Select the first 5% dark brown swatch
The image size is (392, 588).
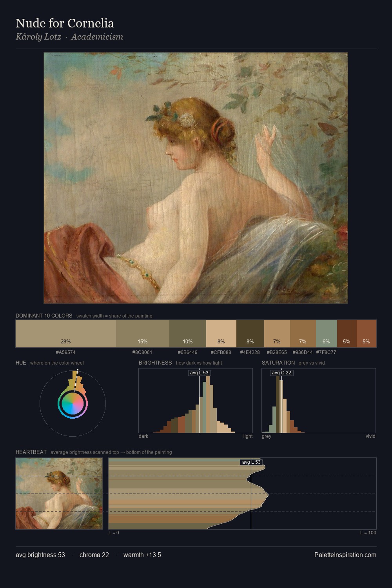tap(347, 334)
